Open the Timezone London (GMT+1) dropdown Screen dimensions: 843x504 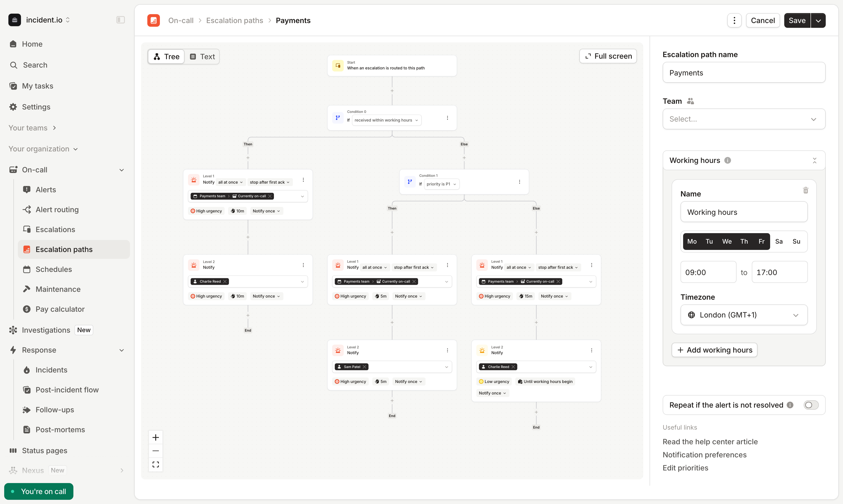[744, 315]
